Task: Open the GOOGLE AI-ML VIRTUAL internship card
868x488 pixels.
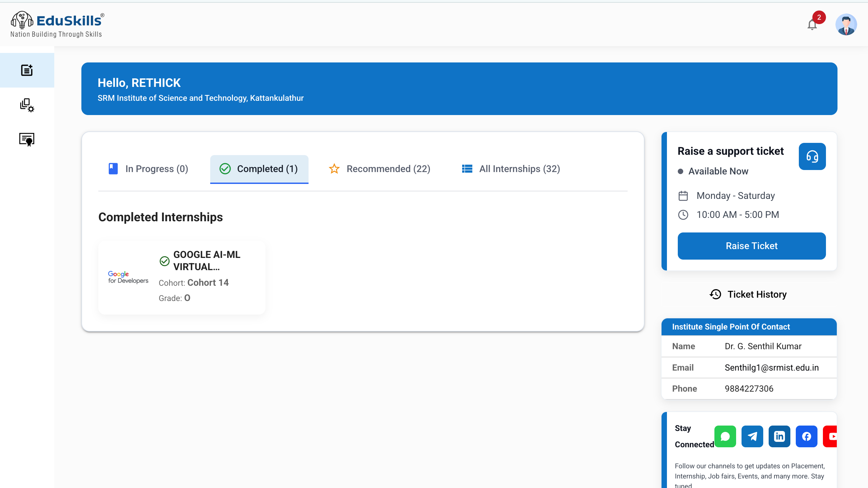Action: point(182,277)
